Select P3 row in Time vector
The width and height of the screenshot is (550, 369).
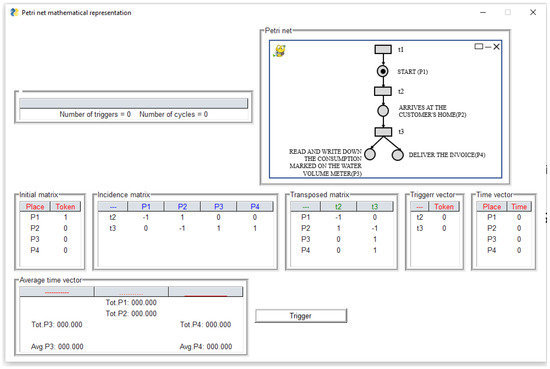(x=504, y=239)
